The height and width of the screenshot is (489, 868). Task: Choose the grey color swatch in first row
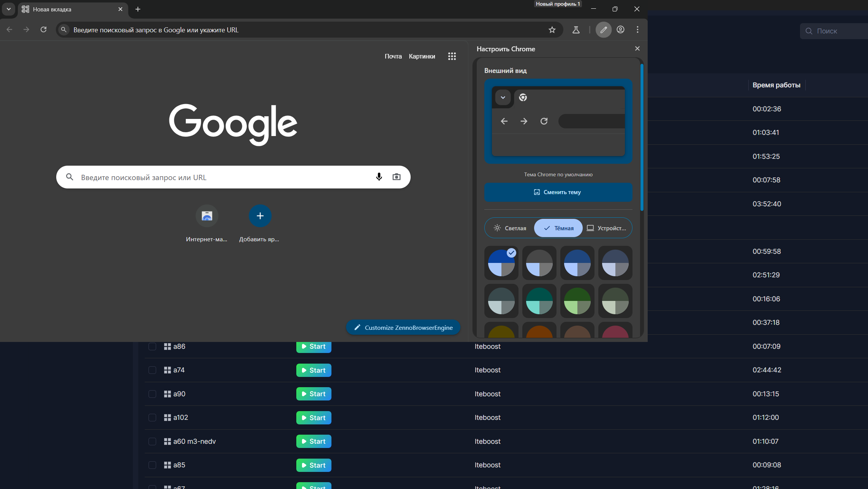pos(539,263)
